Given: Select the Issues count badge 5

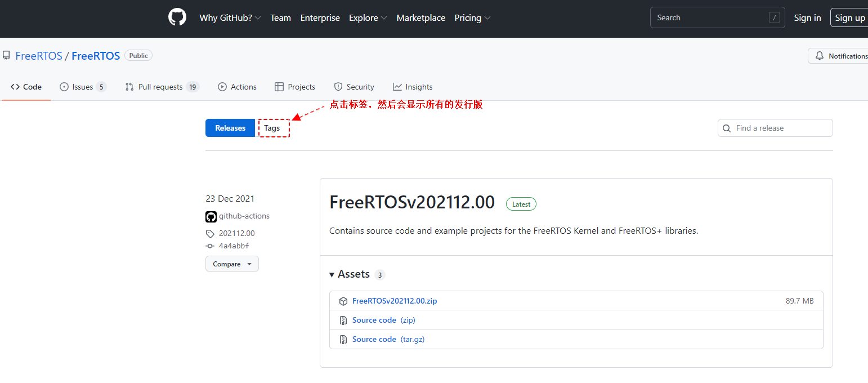Looking at the screenshot, I should point(101,87).
